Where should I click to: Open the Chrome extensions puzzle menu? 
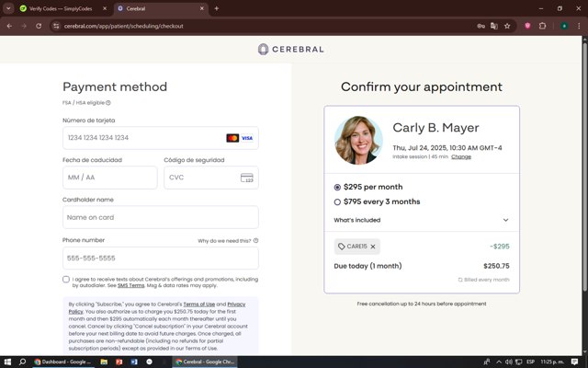[542, 26]
